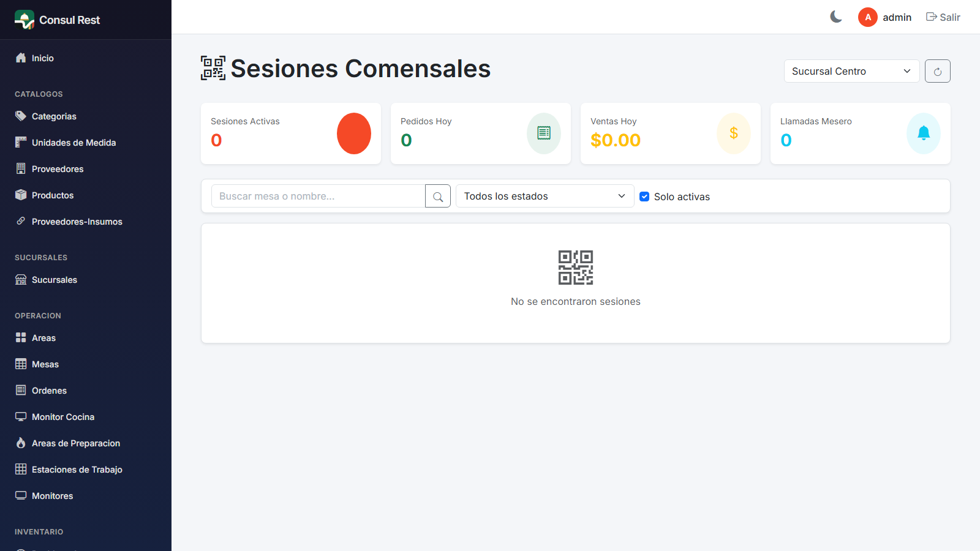
Task: Click the Monitor Cocina display icon
Action: 21,416
